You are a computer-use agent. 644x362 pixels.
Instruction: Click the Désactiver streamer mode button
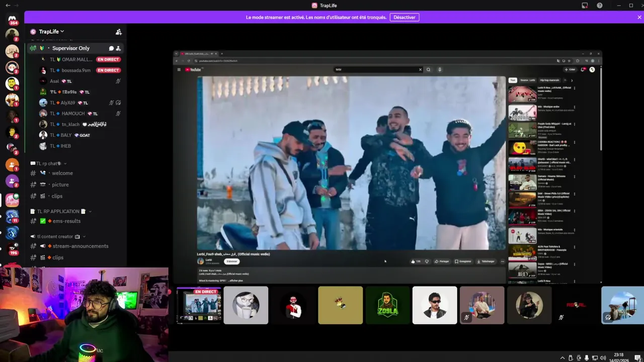tap(405, 17)
